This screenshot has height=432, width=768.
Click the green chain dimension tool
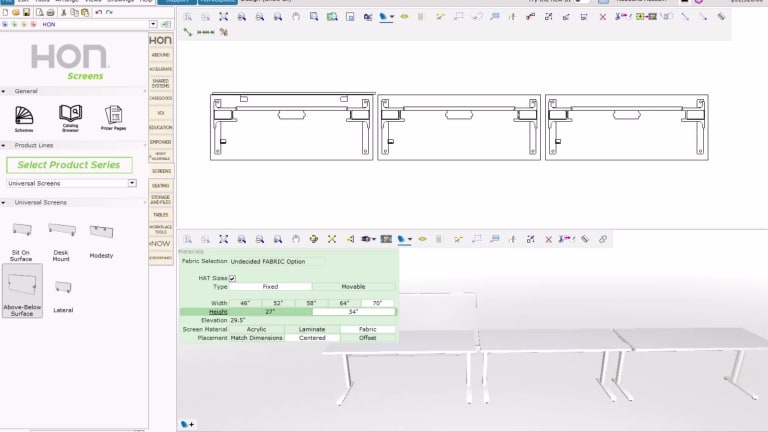pos(205,32)
